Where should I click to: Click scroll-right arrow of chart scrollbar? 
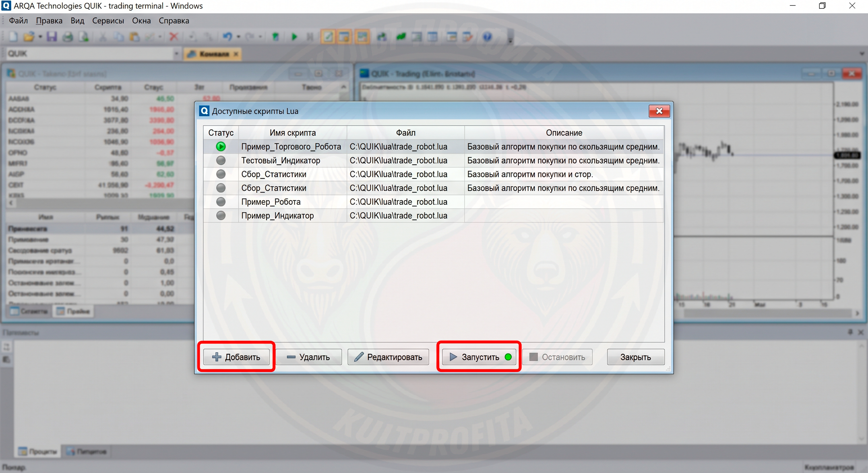tap(858, 313)
